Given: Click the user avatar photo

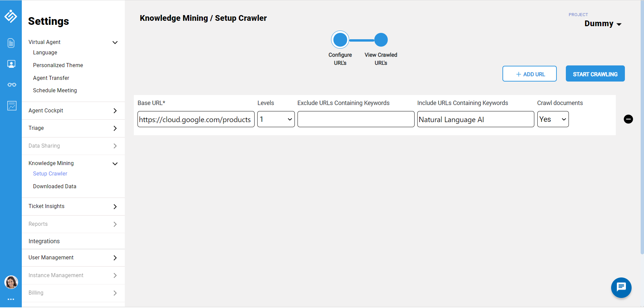Looking at the screenshot, I should tap(11, 282).
